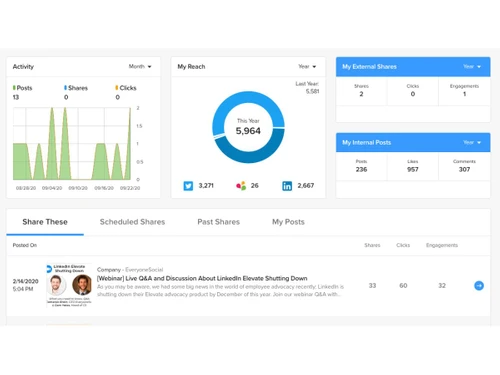
Task: Click the My External Shares header
Action: tap(369, 67)
